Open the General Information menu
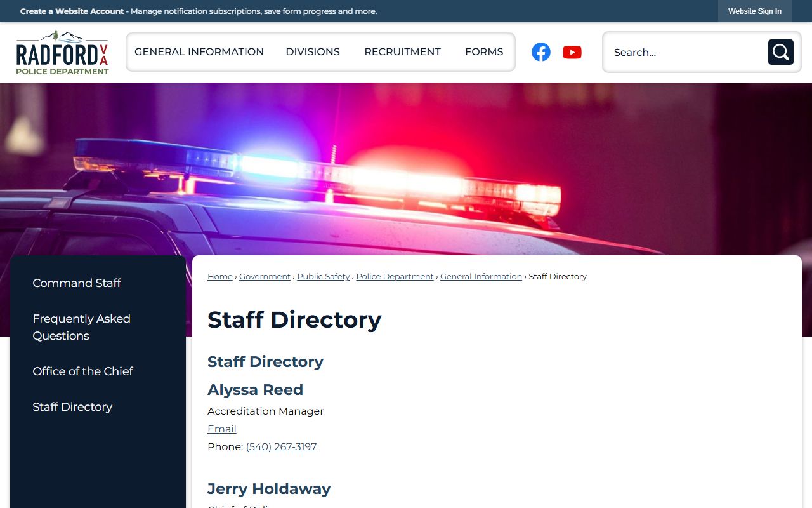 coord(199,52)
